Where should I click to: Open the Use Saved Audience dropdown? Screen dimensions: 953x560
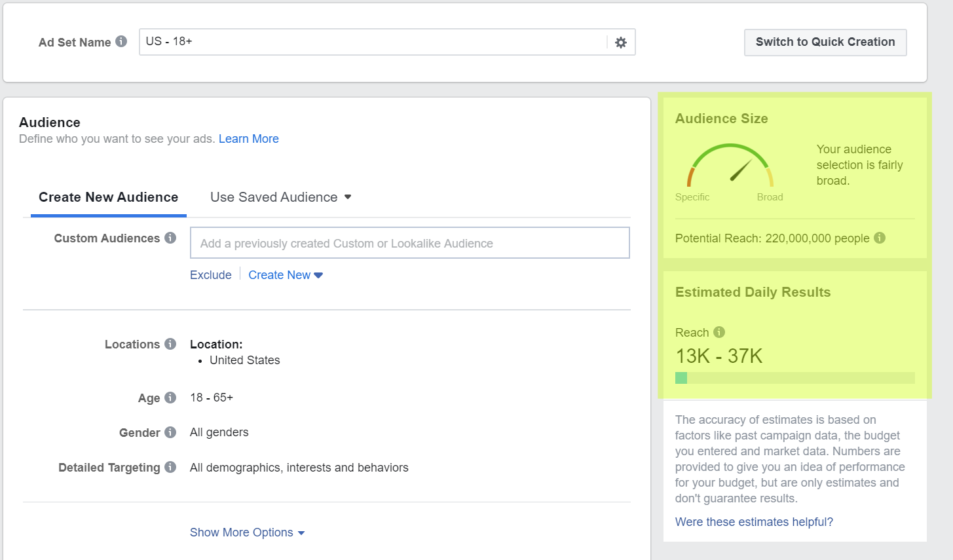[x=281, y=197]
